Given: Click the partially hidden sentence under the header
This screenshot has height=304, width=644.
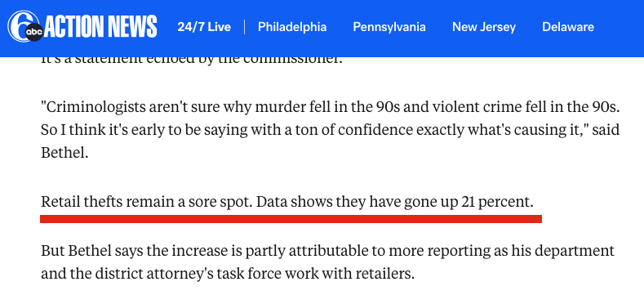Looking at the screenshot, I should (192, 61).
